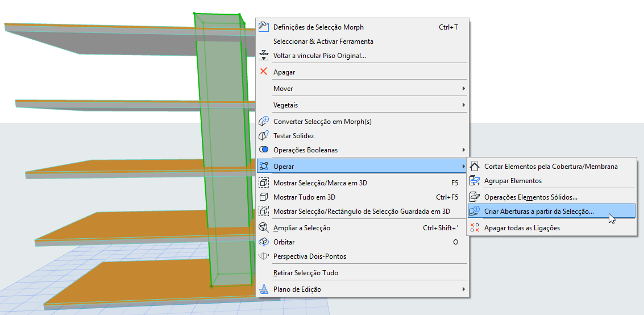Choose Cortar Elementos pela Cobertura/Membrana
This screenshot has height=315, width=644.
(551, 167)
